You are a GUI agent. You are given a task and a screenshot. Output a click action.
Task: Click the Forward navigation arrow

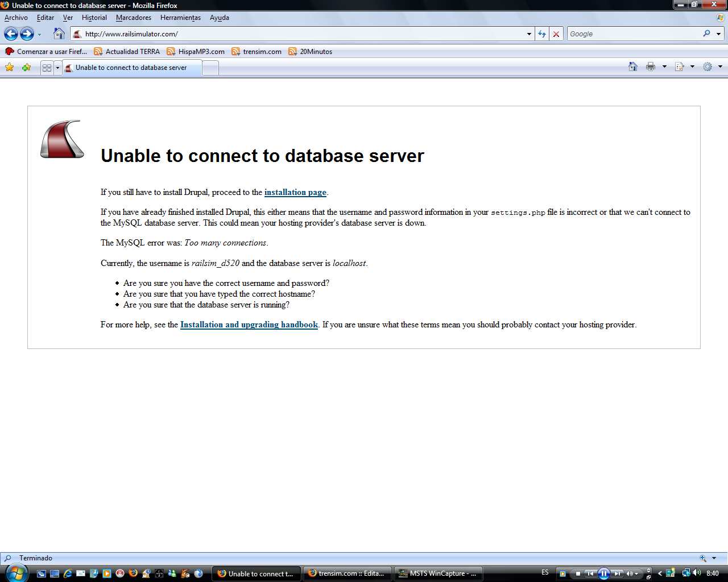[27, 34]
